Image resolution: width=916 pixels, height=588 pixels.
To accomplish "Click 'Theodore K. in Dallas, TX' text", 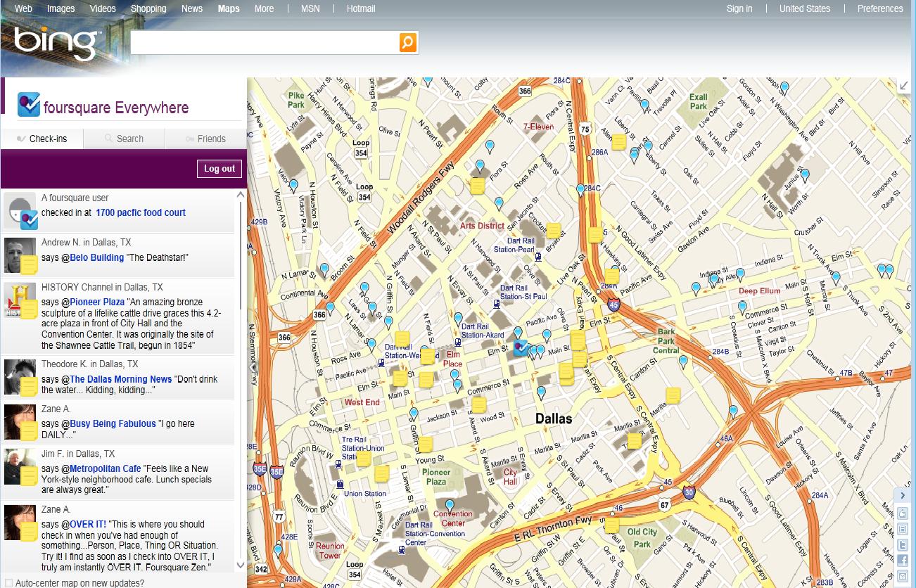I will [x=89, y=364].
